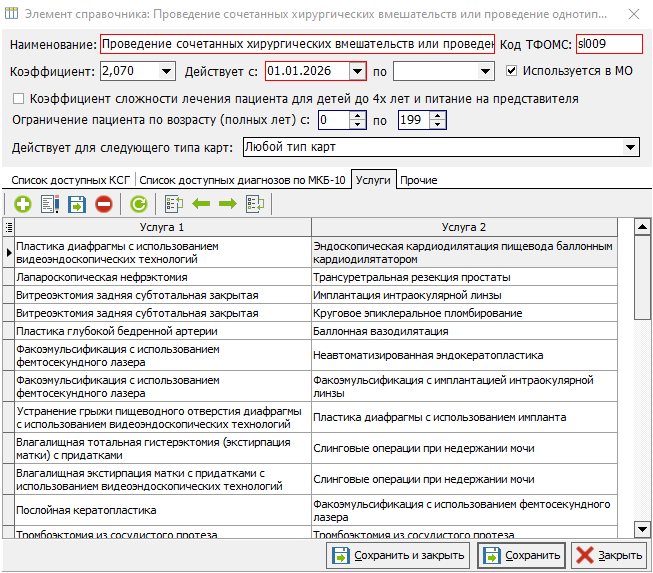653x573 pixels.
Task: Click the edit record pencil icon
Action: (x=50, y=204)
